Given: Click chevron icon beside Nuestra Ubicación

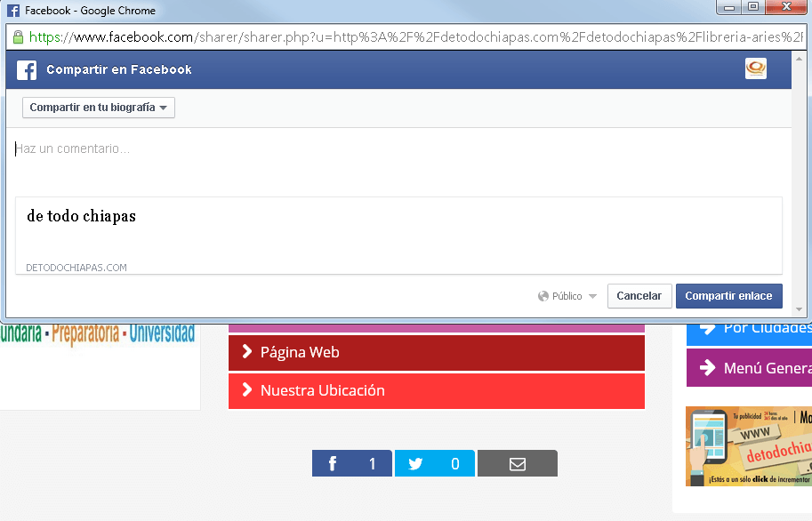Looking at the screenshot, I should pos(247,390).
